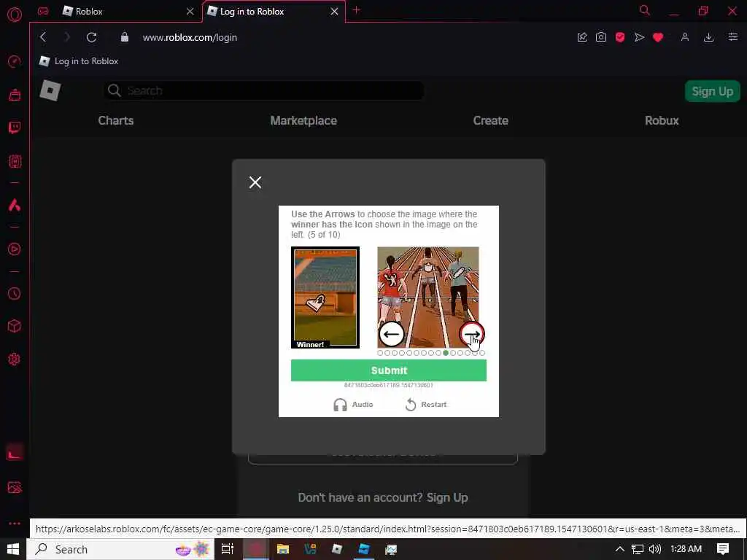Click the right arrow on captcha image

(472, 334)
